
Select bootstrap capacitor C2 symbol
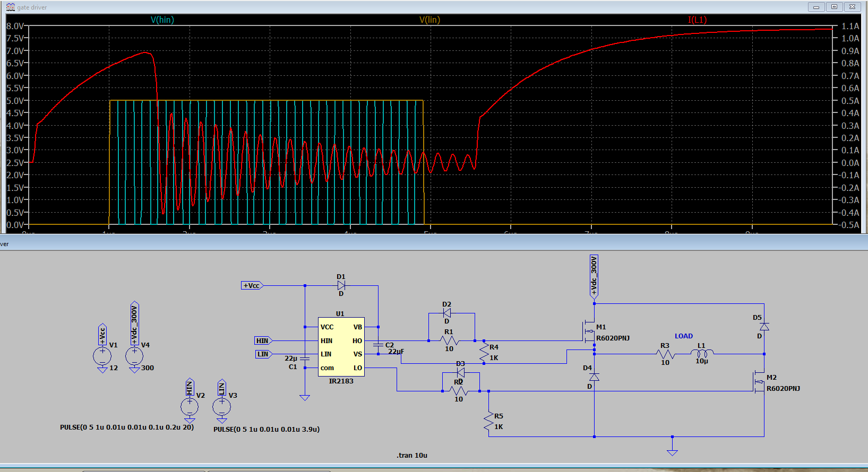pyautogui.click(x=378, y=345)
